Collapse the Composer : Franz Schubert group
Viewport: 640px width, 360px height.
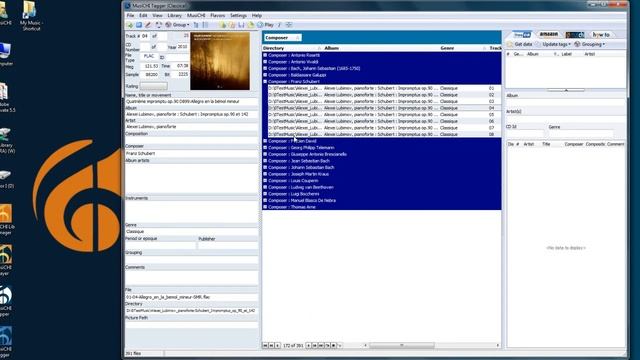[265, 82]
